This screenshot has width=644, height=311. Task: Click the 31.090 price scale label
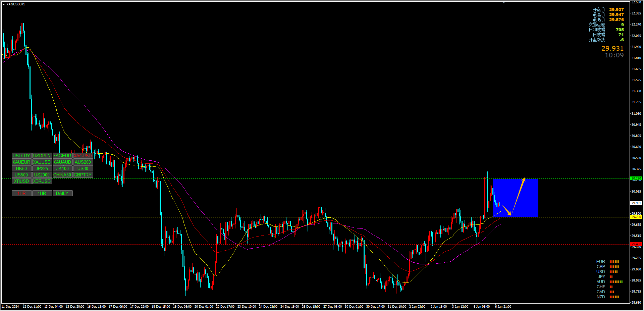[636, 114]
